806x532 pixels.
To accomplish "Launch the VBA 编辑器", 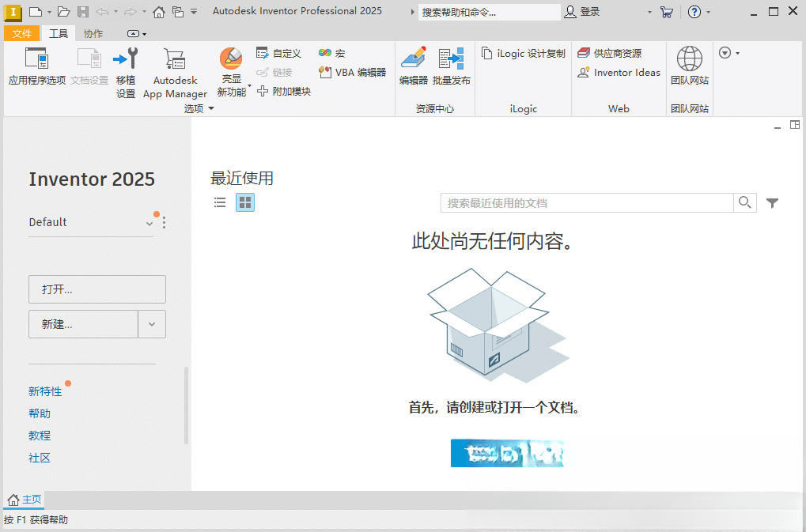I will coord(352,73).
